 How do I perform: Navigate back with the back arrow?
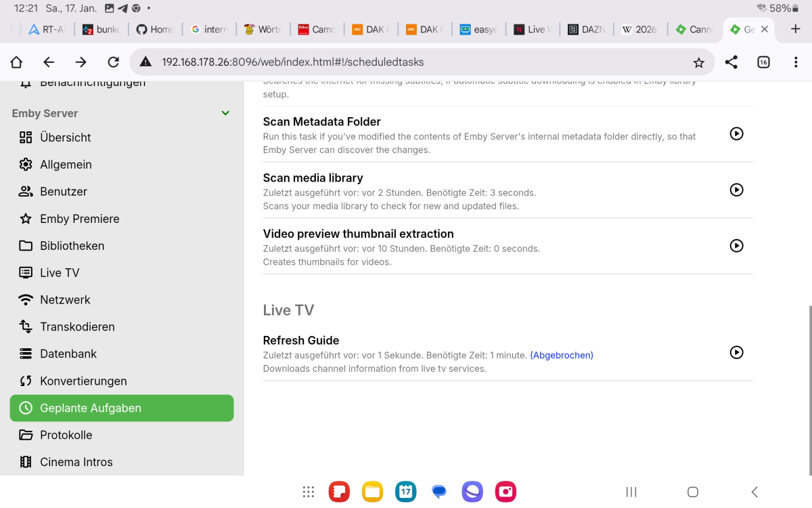pyautogui.click(x=49, y=62)
